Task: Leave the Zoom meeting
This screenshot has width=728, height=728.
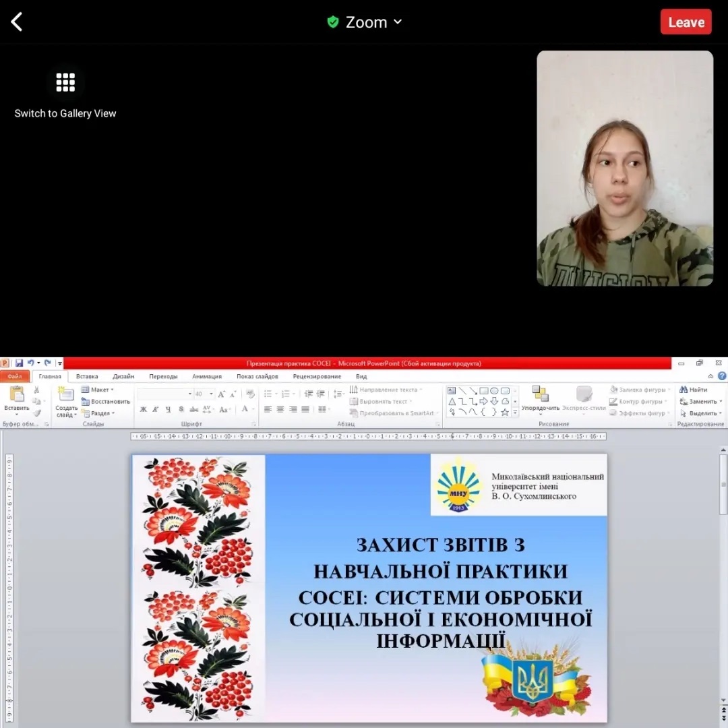Action: click(x=686, y=22)
